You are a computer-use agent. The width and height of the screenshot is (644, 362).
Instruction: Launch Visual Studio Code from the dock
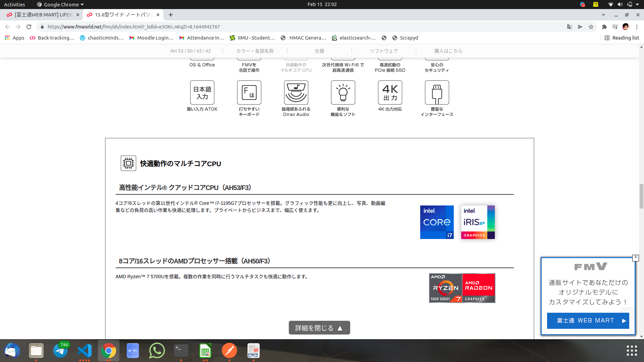(85, 351)
